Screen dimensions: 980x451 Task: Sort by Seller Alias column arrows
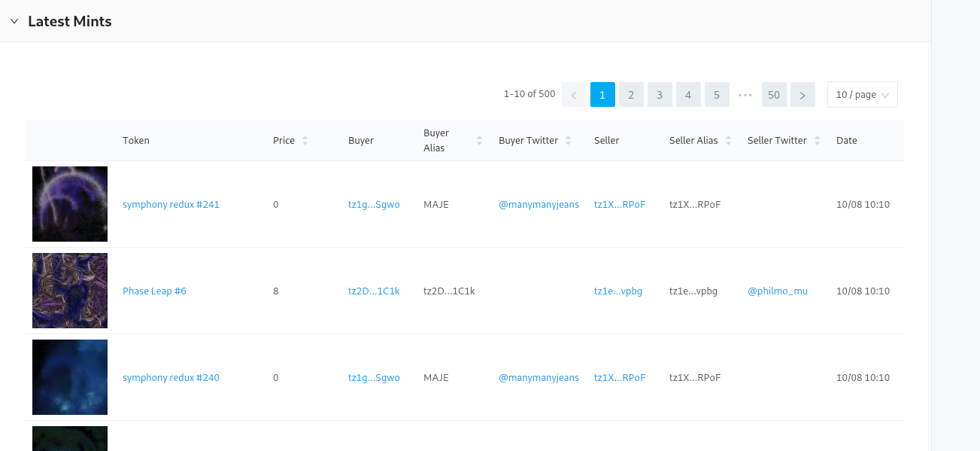pos(728,141)
